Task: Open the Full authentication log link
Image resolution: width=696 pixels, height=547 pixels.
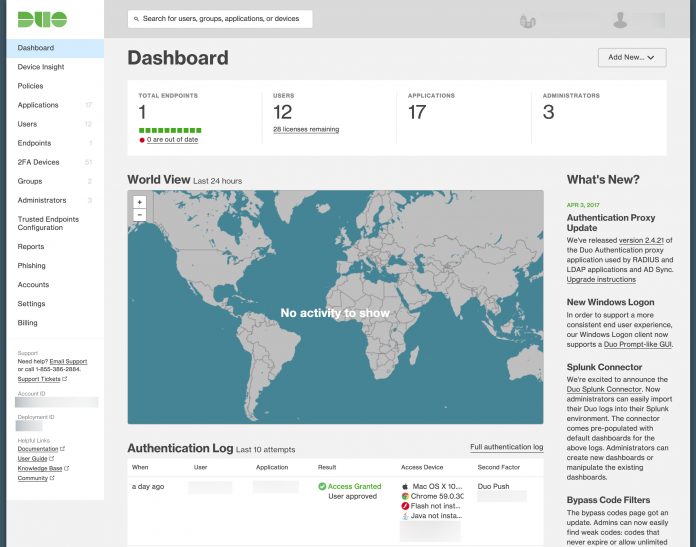Action: (x=506, y=447)
